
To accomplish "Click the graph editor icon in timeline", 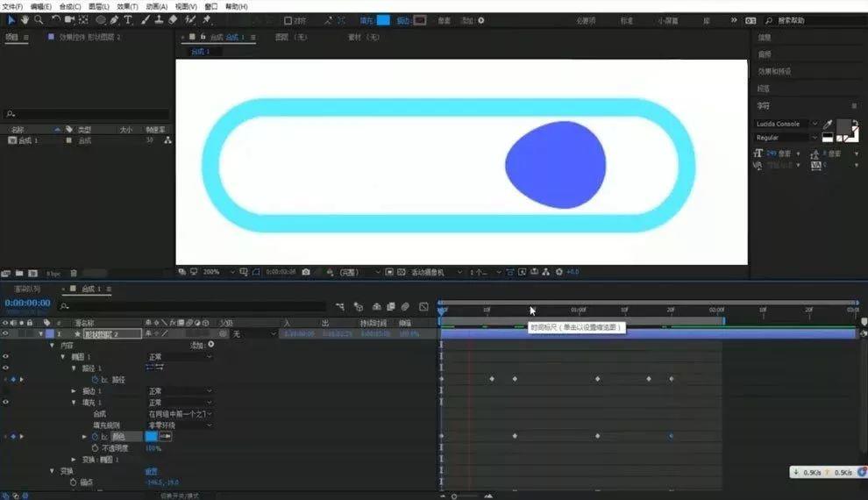I will (423, 306).
